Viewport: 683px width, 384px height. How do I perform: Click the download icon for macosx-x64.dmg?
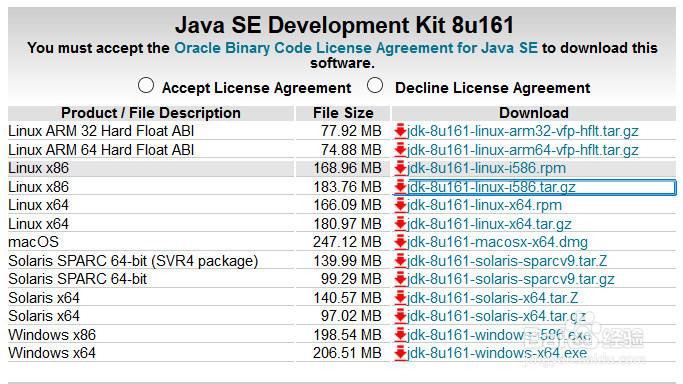click(400, 242)
